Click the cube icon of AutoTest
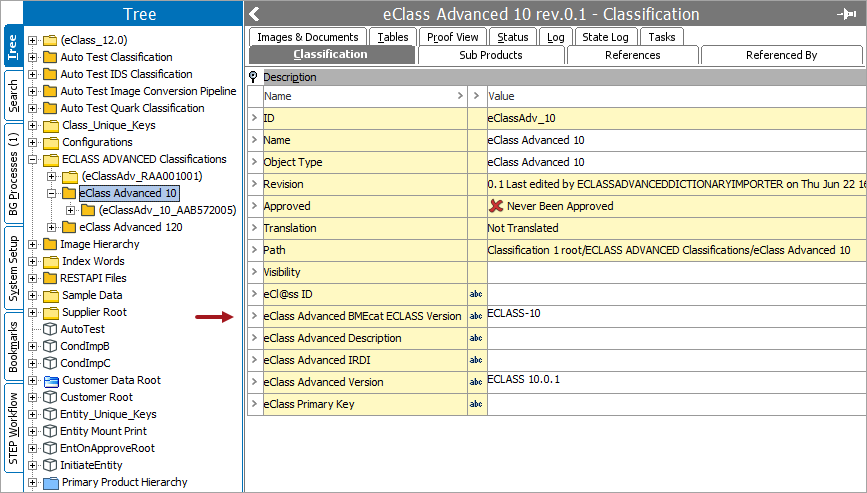This screenshot has height=493, width=867. tap(50, 329)
